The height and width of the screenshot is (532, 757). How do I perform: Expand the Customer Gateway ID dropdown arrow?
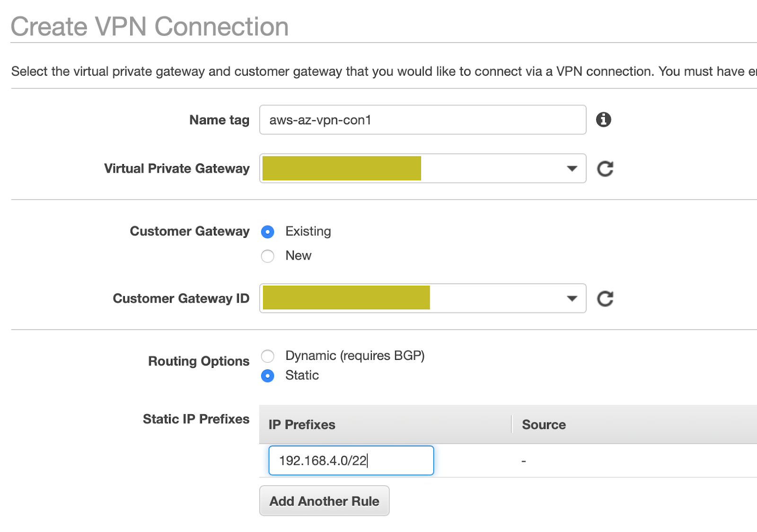[572, 298]
